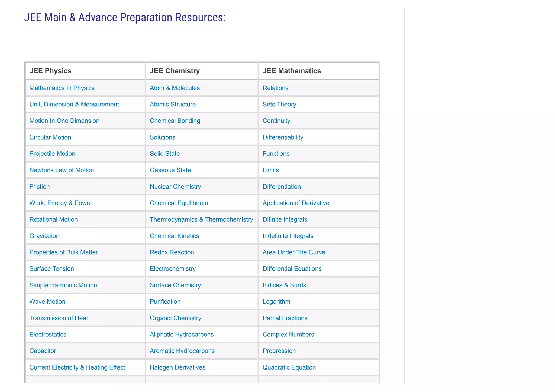Screen dimensions: 555x392
Task: Open Circular Motion topic link
Action: click(50, 137)
